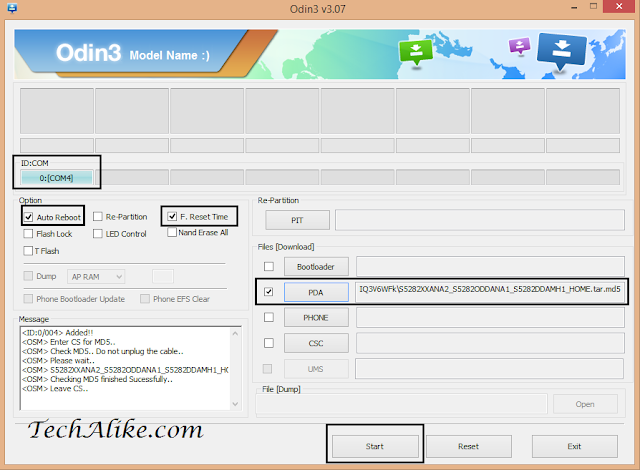Click the purple transfer icon in banner
This screenshot has width=640, height=470.
pyautogui.click(x=519, y=45)
